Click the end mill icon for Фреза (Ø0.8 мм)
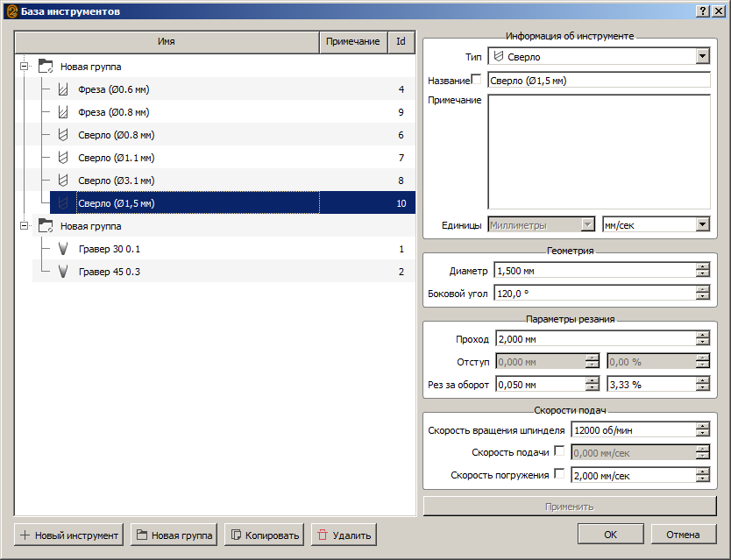Viewport: 731px width, 560px height. [x=62, y=112]
